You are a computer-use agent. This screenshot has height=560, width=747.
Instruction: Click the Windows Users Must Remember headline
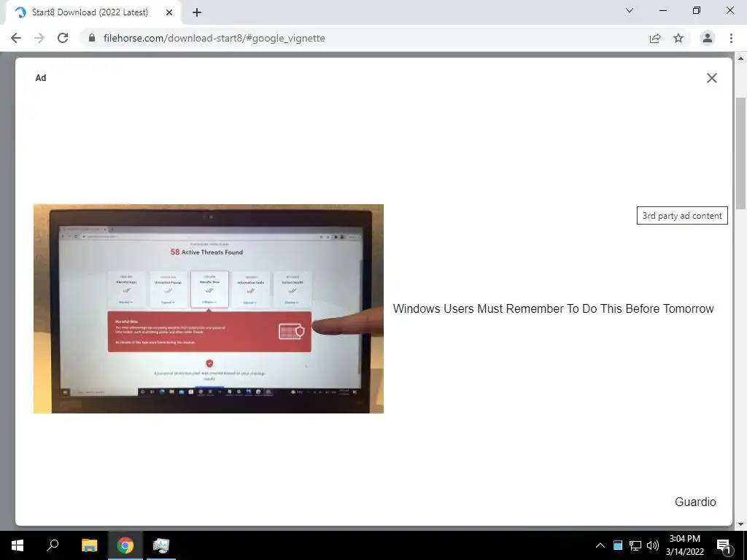[553, 308]
